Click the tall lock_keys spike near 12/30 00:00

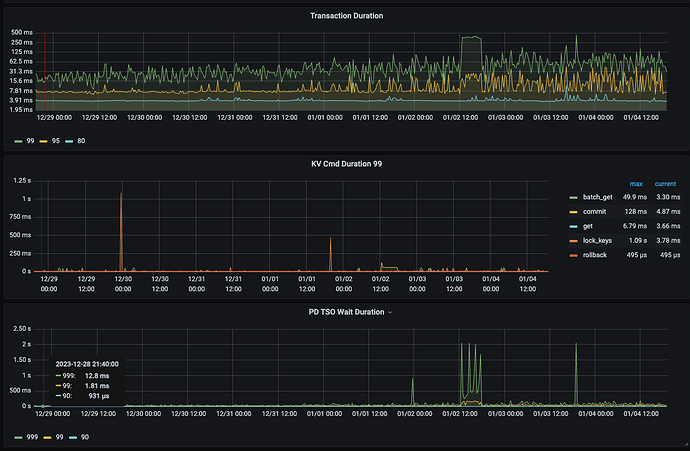(x=121, y=232)
